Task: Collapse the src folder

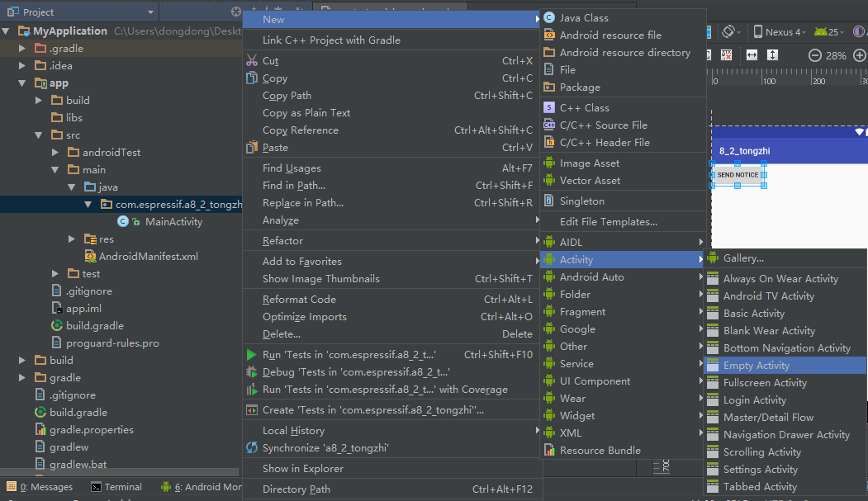Action: pos(39,135)
